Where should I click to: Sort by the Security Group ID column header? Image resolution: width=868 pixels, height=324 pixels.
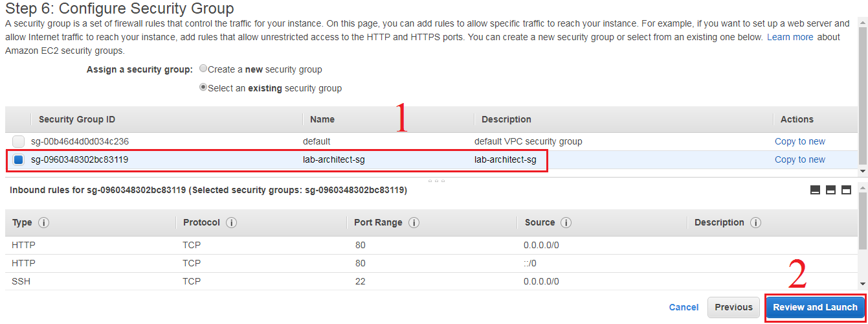click(77, 119)
